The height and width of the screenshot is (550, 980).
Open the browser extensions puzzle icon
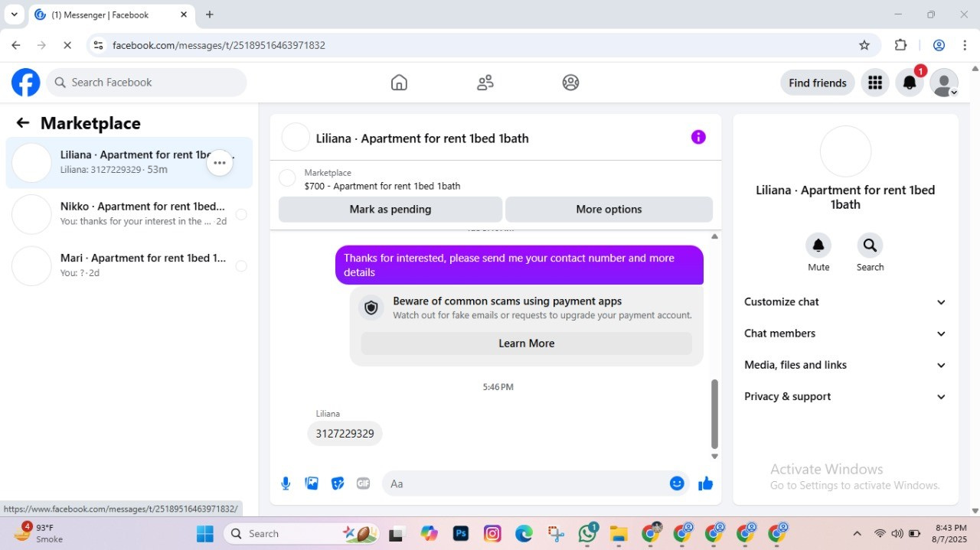tap(901, 45)
